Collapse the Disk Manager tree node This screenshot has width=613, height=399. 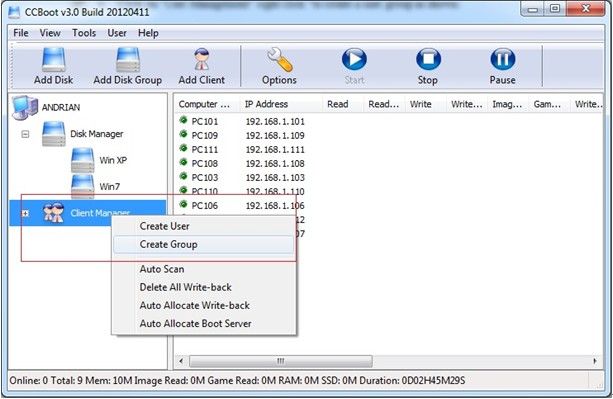coord(25,134)
